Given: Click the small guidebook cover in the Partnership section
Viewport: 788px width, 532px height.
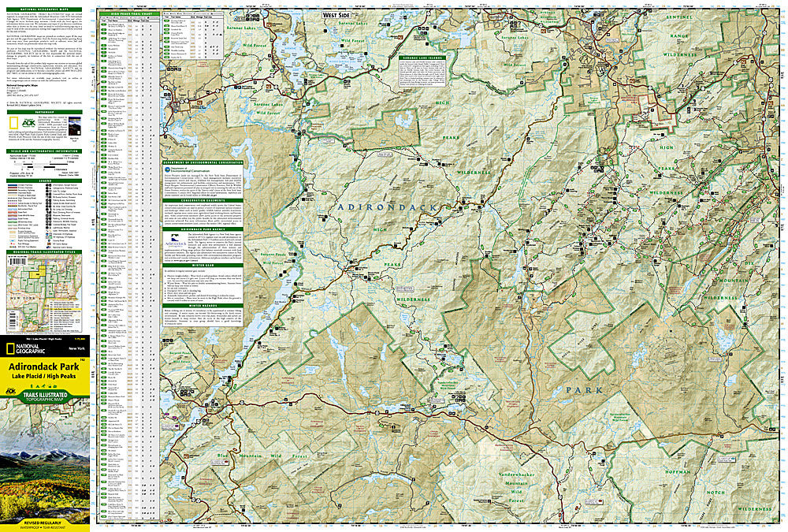Looking at the screenshot, I should [x=74, y=125].
